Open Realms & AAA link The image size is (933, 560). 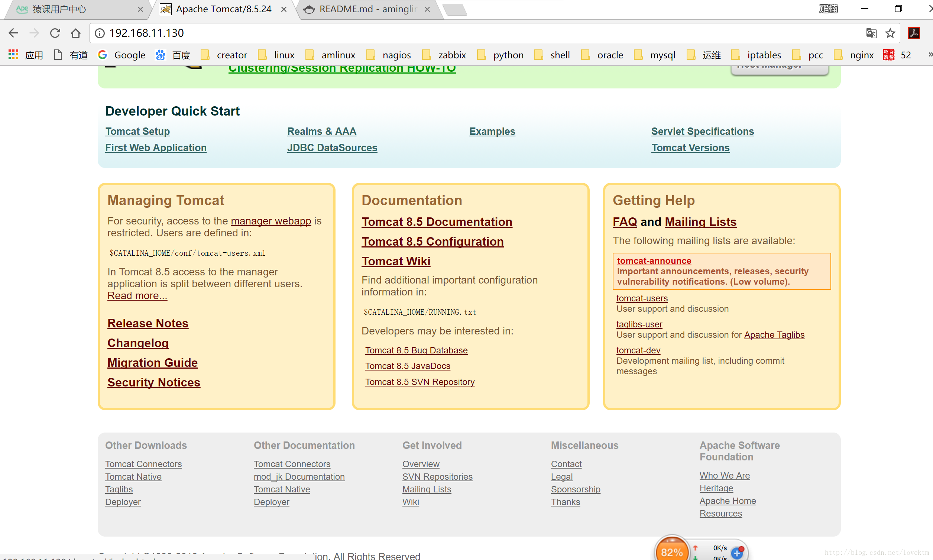[321, 131]
